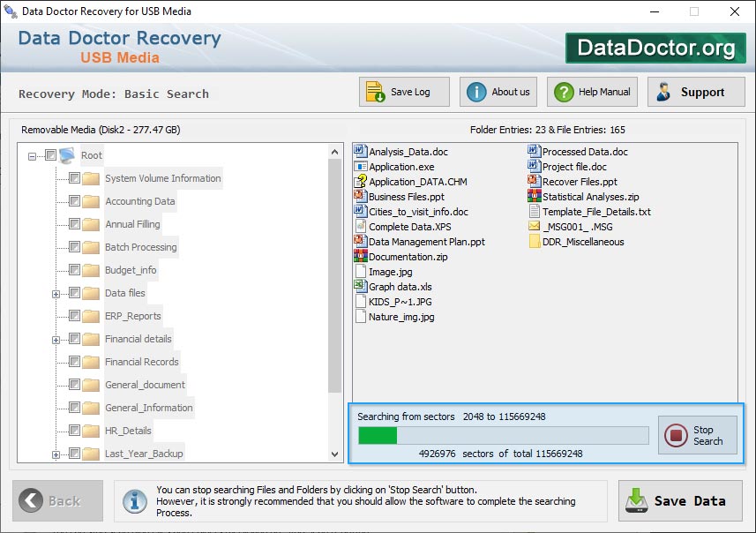Screen dimensions: 756x533
Task: Select the _MSG001_.MSG mail icon
Action: [534, 226]
